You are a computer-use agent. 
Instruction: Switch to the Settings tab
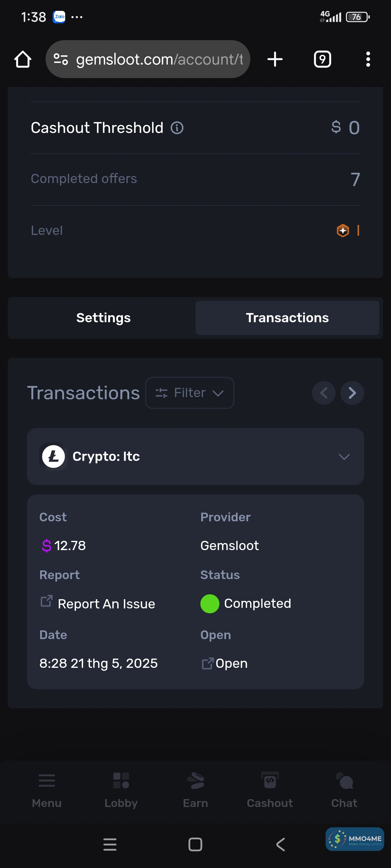tap(103, 318)
